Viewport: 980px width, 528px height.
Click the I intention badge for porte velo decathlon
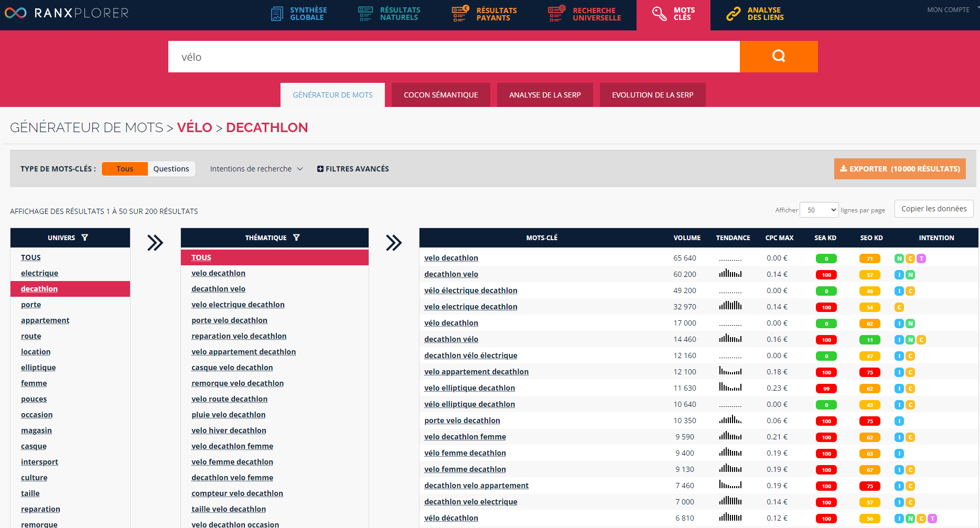tap(899, 421)
